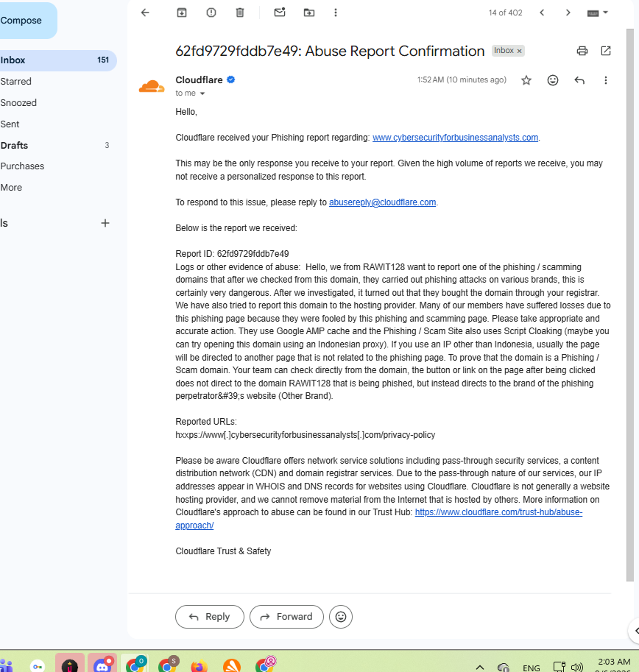Click the Report ID line in the email
Viewport: 639px width, 672px height.
232,254
